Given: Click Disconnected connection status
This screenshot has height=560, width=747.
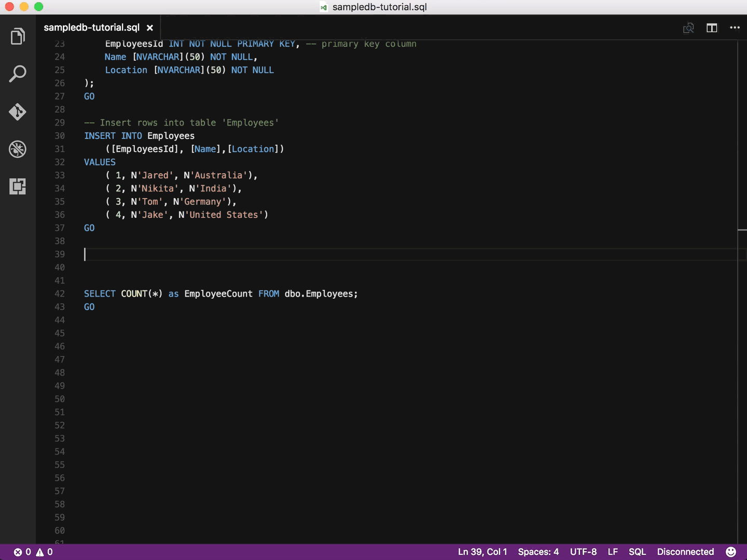Looking at the screenshot, I should tap(685, 552).
